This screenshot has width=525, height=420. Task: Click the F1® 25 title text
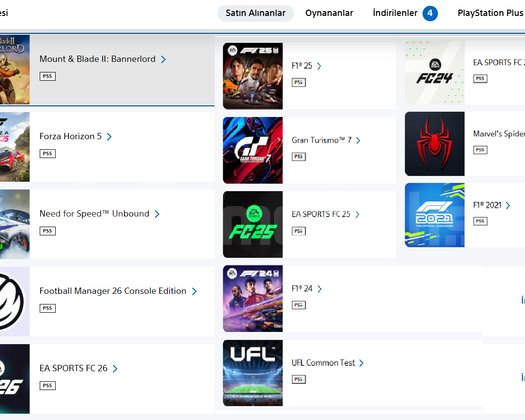302,66
